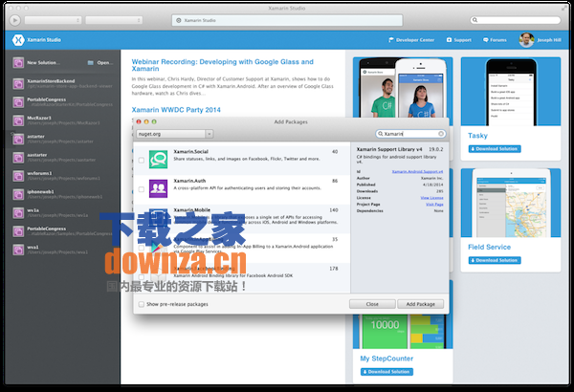Open the Support link
The width and height of the screenshot is (574, 392).
tap(458, 40)
